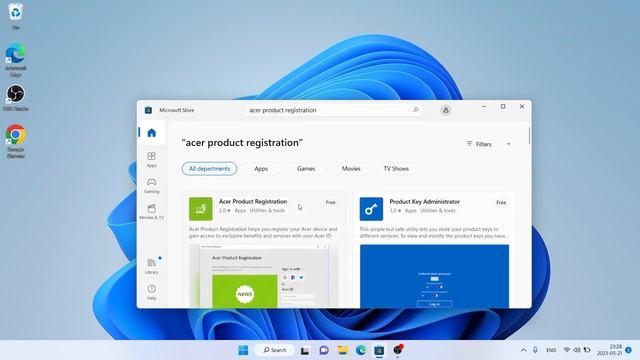Open Movies & TV in the sidebar

[x=151, y=212]
